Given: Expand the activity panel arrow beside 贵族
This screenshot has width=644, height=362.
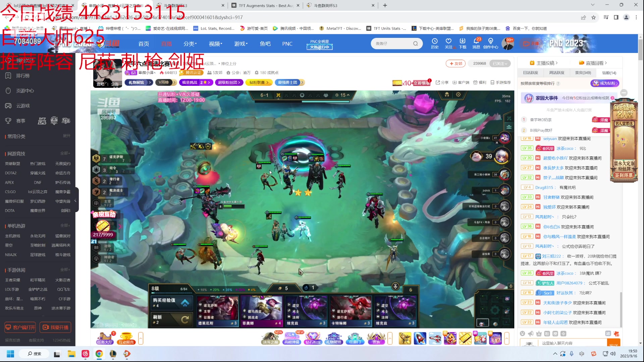Looking at the screenshot, I should (390, 338).
